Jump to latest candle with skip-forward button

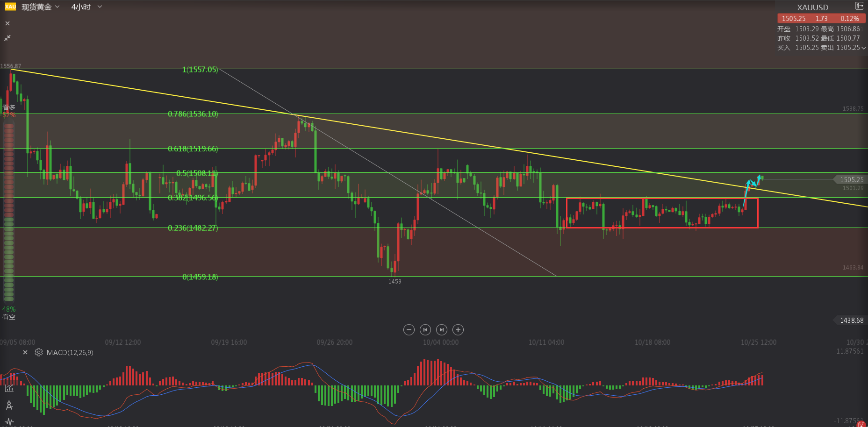pos(441,330)
